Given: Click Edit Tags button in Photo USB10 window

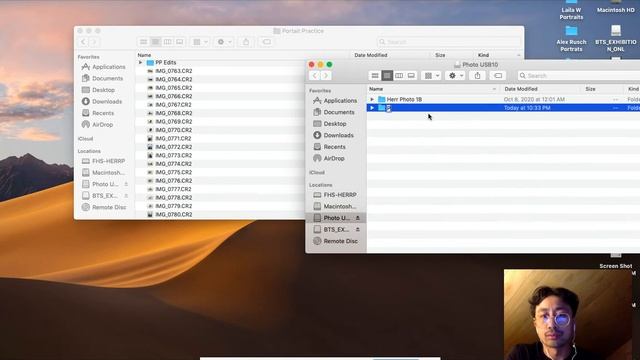Looking at the screenshot, I should [x=498, y=76].
